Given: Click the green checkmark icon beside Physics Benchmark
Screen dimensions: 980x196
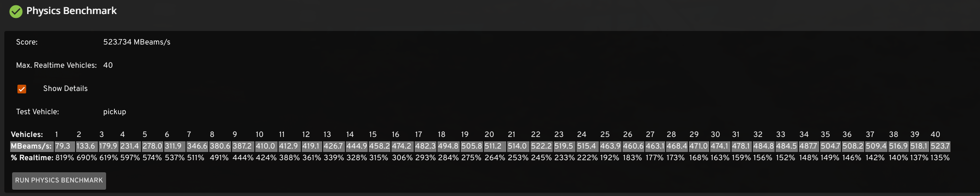Looking at the screenshot, I should (x=16, y=11).
